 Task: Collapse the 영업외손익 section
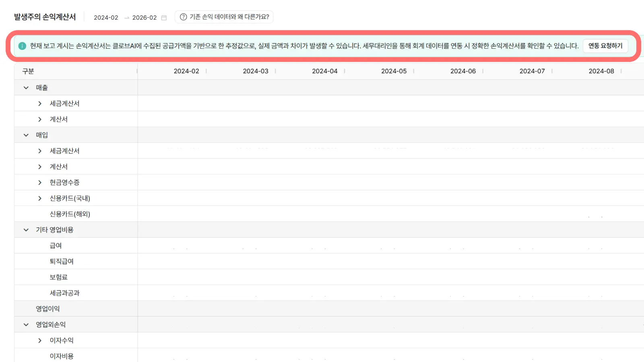(x=26, y=325)
